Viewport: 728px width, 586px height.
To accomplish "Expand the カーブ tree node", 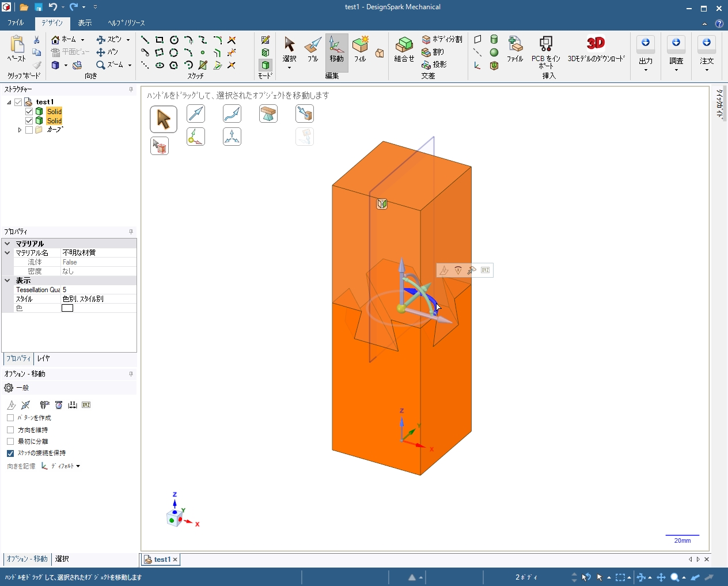I will tap(20, 130).
